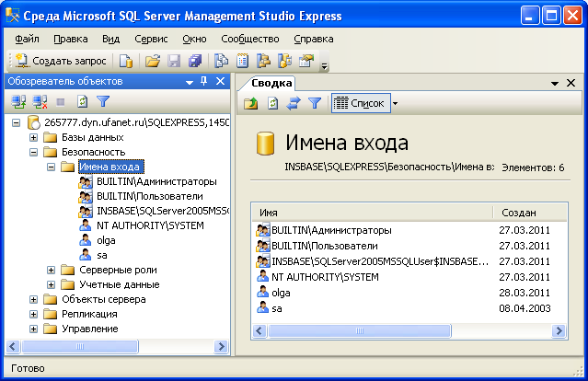
Task: Click the stop square icon in Object Explorer
Action: 61,101
